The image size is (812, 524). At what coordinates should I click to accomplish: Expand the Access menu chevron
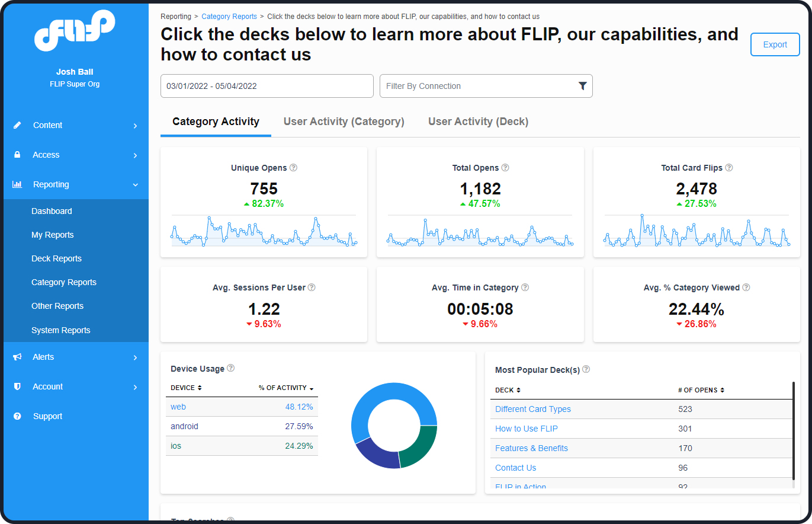point(135,155)
